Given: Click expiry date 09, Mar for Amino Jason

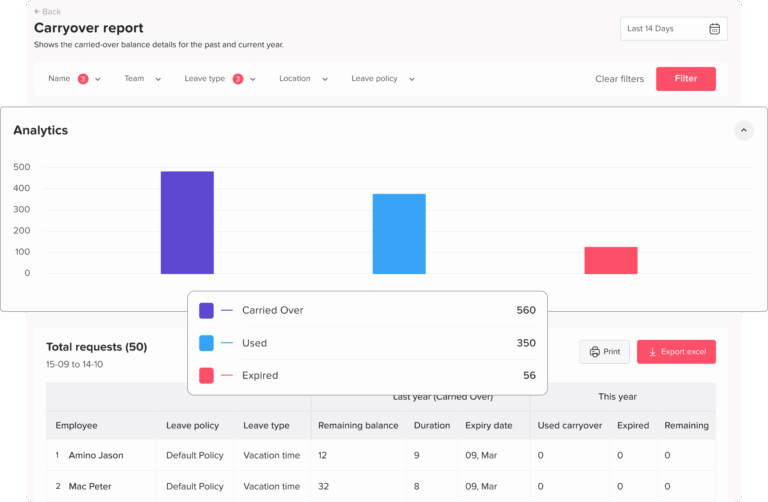Looking at the screenshot, I should (481, 455).
